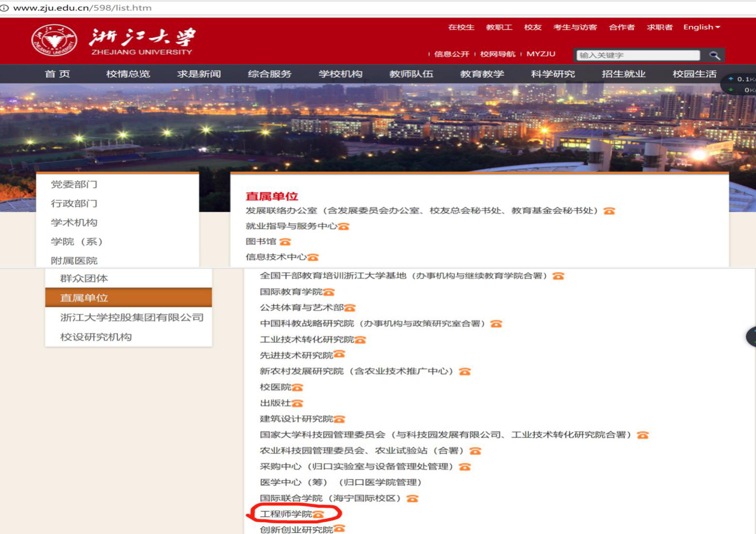
Task: Click the 教职工 top link
Action: [x=499, y=27]
